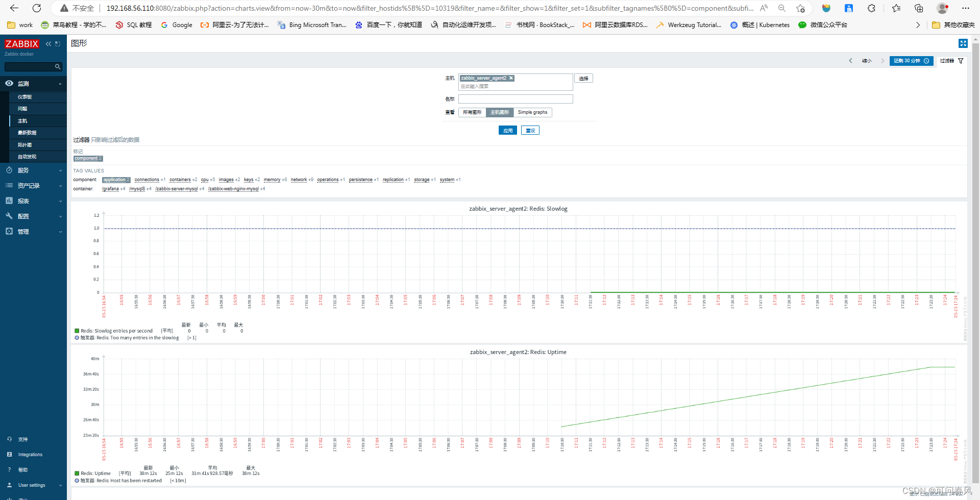The image size is (980, 500).
Task: Click the Zabbix logo in the sidebar
Action: point(22,44)
